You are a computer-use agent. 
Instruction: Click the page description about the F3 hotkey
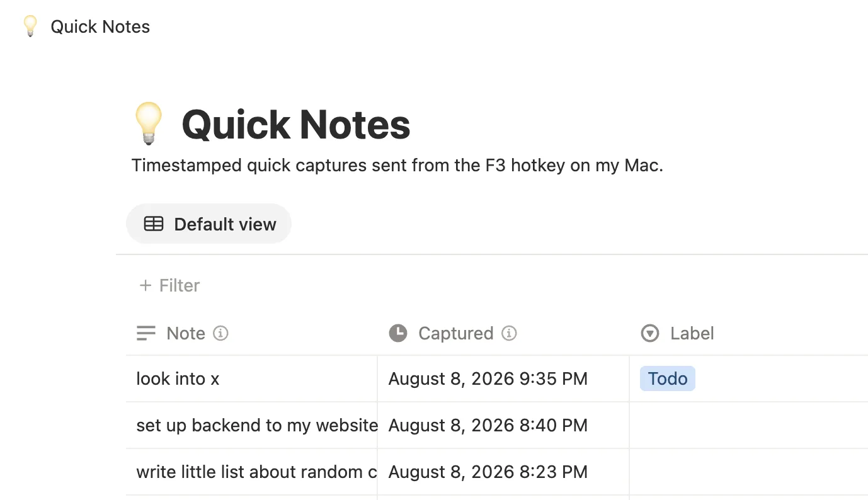coord(397,166)
